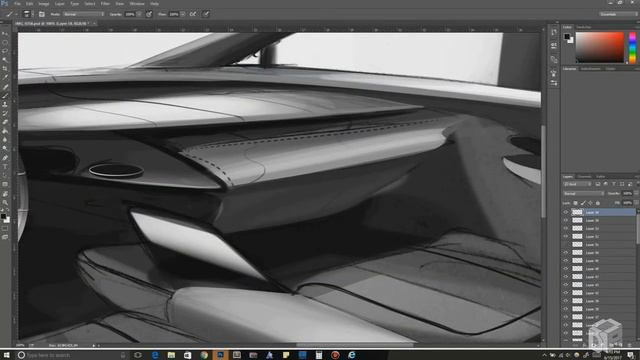Select the Move tool

pos(5,34)
